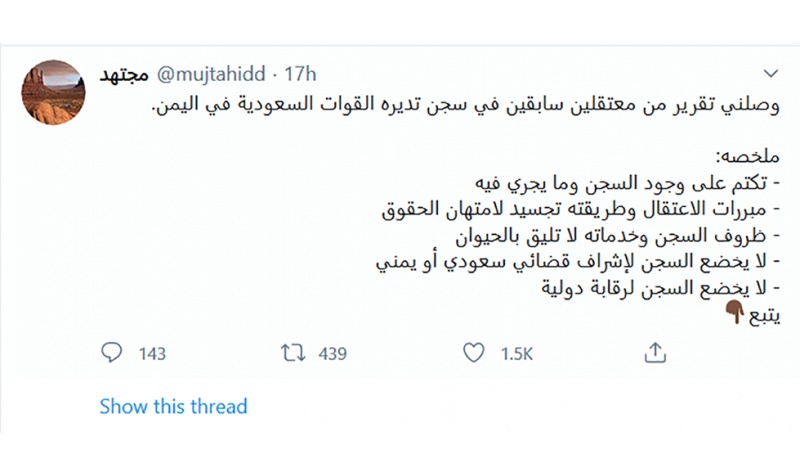Screen dimensions: 800x450
Task: Click the reply speech bubble icon
Action: pos(112,353)
